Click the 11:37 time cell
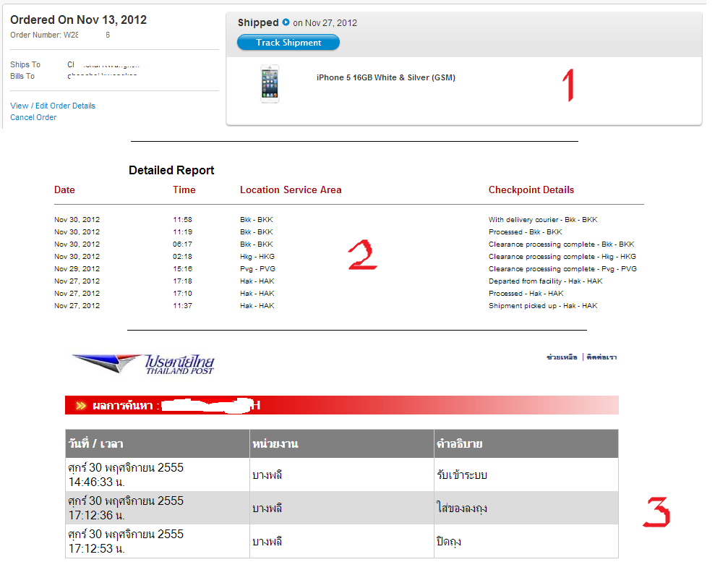728x583 pixels. [182, 306]
